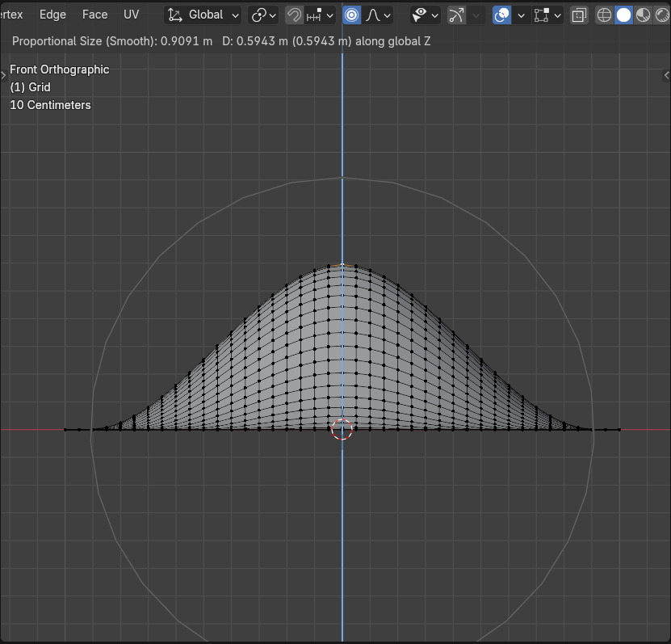Switch to solid shading mode
The width and height of the screenshot is (671, 644).
pyautogui.click(x=623, y=15)
